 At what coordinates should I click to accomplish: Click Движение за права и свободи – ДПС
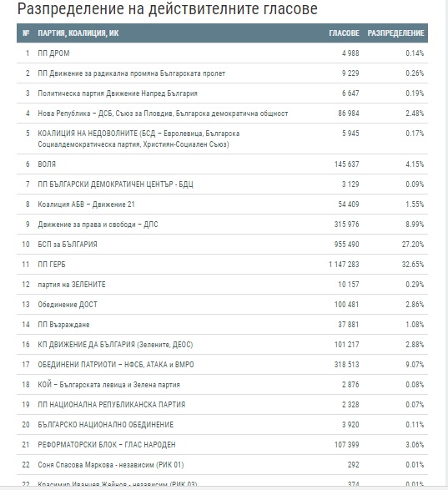98,225
